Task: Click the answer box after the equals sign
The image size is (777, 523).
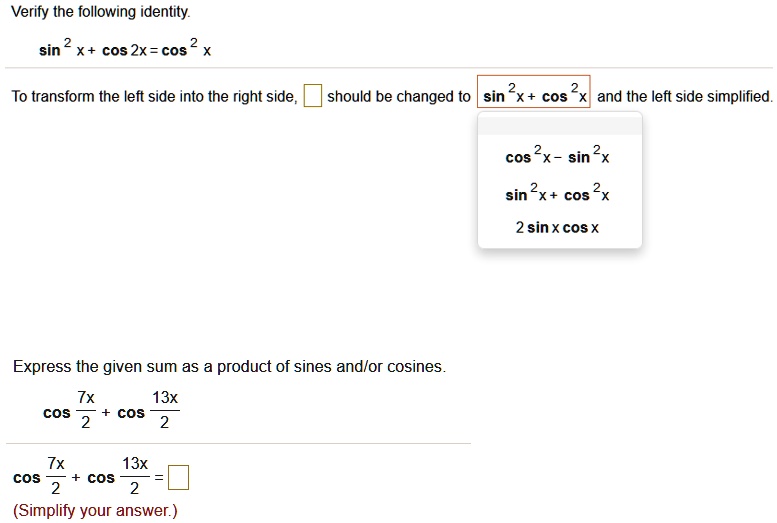Action: pos(178,477)
